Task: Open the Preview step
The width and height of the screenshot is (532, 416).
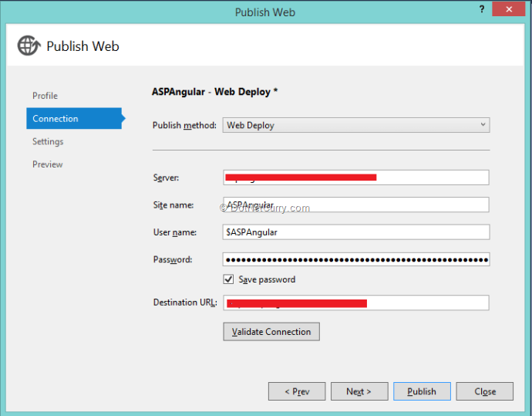Action: pyautogui.click(x=48, y=164)
